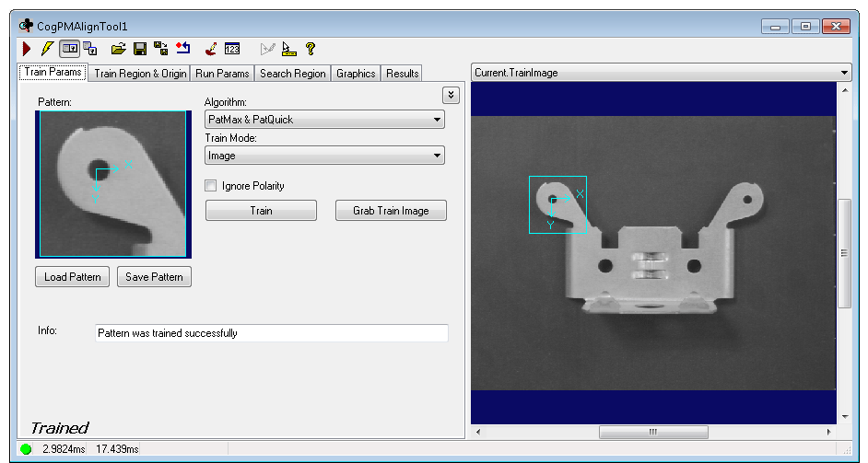
Task: Click the red paintbrush masking icon
Action: point(210,49)
